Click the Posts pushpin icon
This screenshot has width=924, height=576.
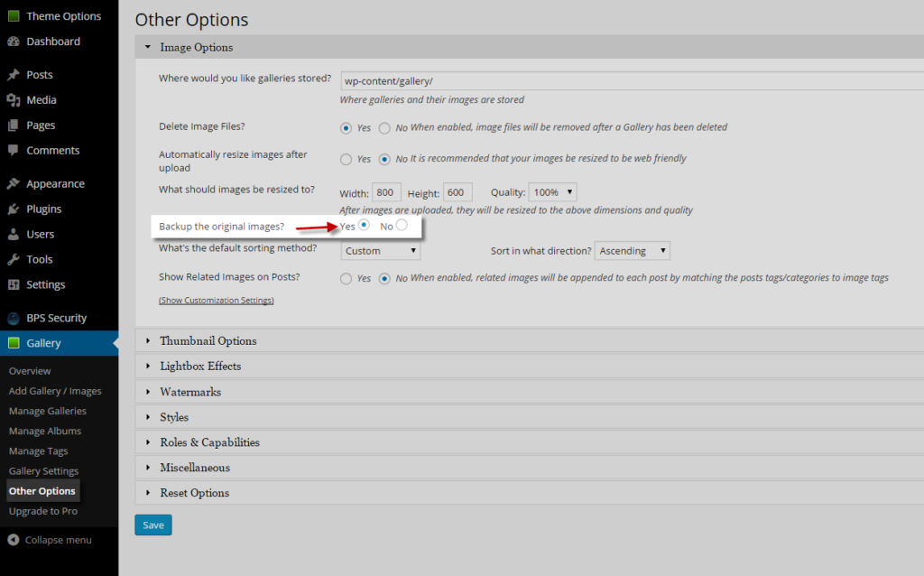14,75
